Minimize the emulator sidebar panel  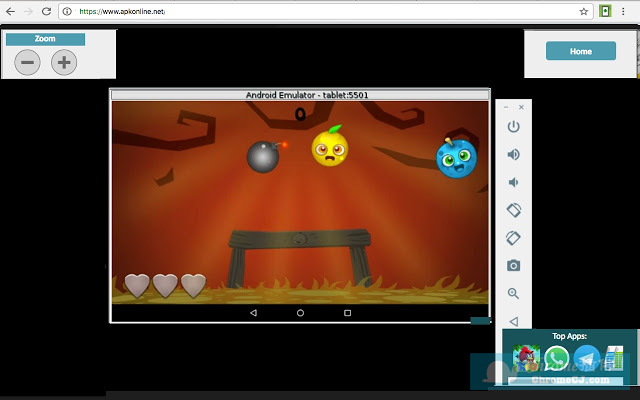click(506, 107)
